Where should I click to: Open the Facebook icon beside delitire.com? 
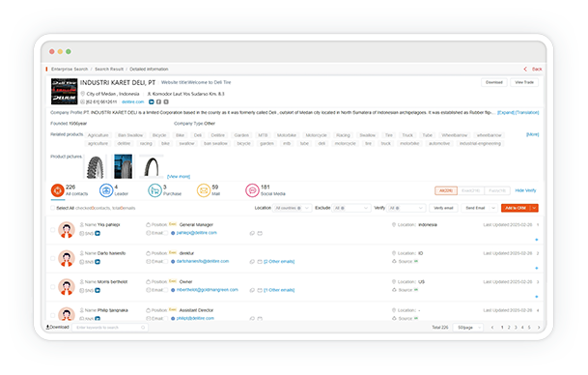pos(158,101)
